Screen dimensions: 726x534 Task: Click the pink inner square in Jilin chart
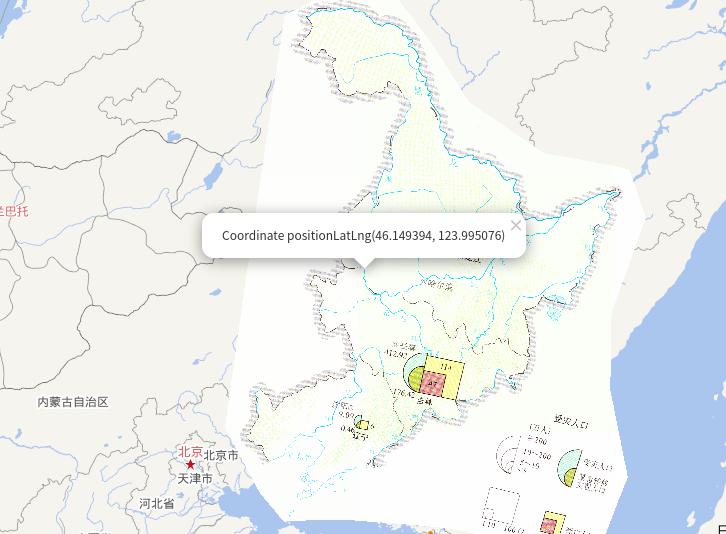click(x=434, y=384)
